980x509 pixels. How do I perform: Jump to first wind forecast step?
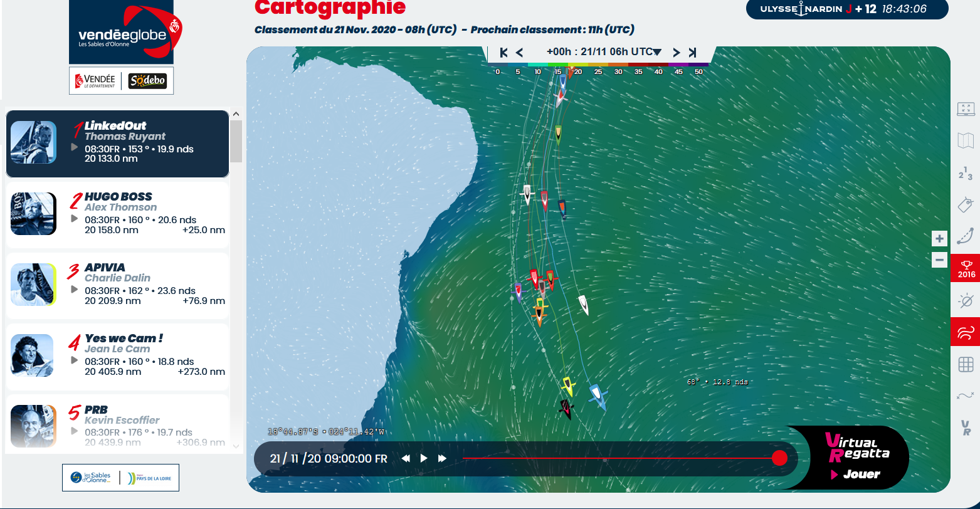(x=503, y=52)
